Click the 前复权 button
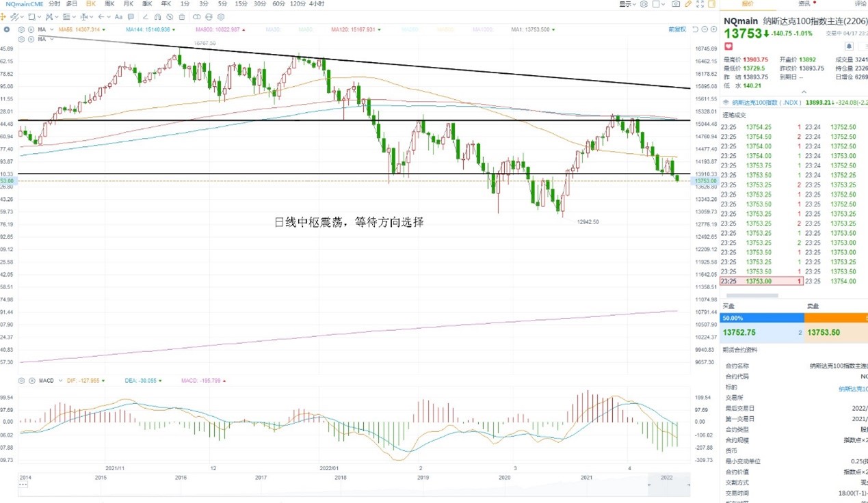This screenshot has width=868, height=503. point(677,29)
